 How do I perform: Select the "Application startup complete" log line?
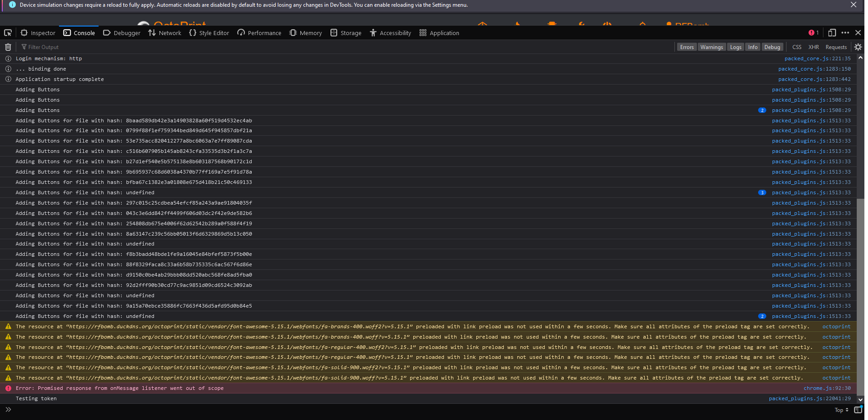(60, 79)
